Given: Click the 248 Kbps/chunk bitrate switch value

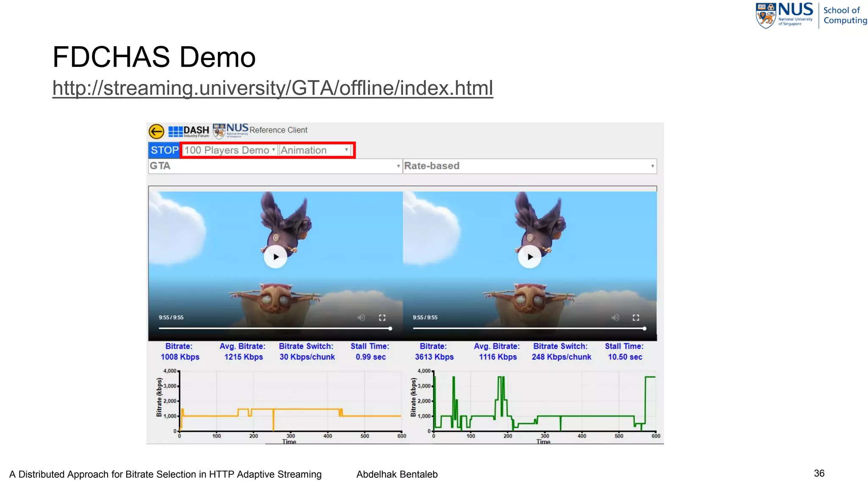Looking at the screenshot, I should click(x=561, y=357).
